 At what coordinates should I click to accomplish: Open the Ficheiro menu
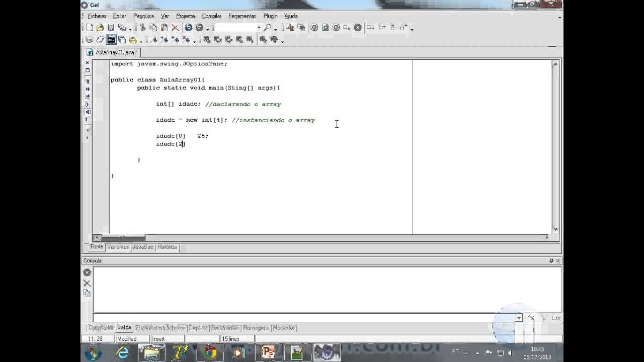tap(97, 16)
